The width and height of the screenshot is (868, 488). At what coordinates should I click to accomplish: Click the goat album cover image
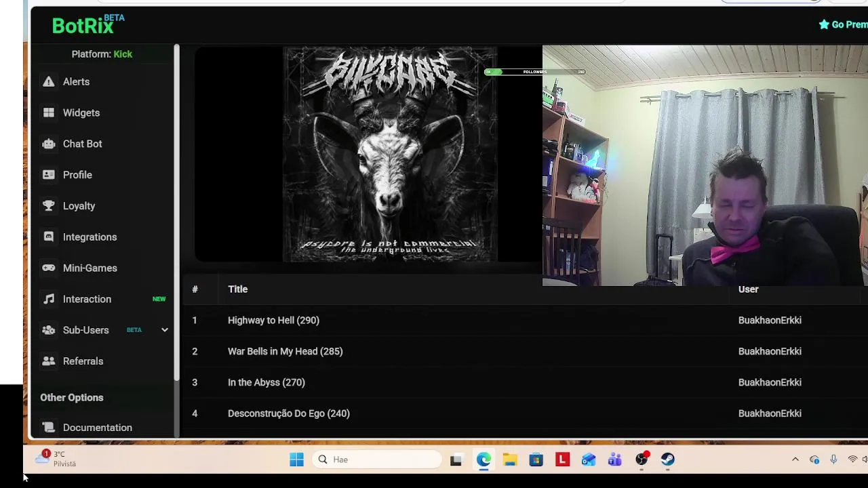390,154
